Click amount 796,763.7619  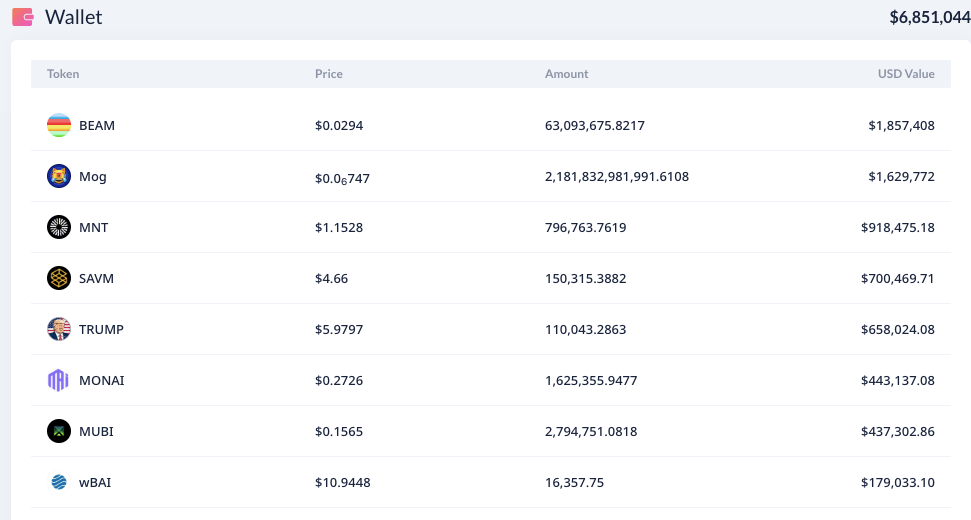[x=585, y=228]
